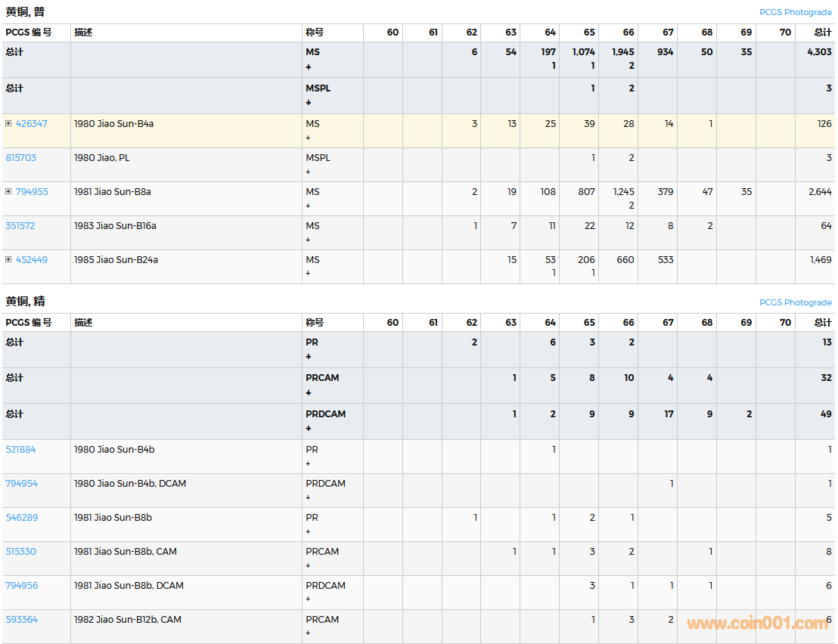This screenshot has height=644, width=838.
Task: Open proof coin link 521884
Action: coord(21,449)
